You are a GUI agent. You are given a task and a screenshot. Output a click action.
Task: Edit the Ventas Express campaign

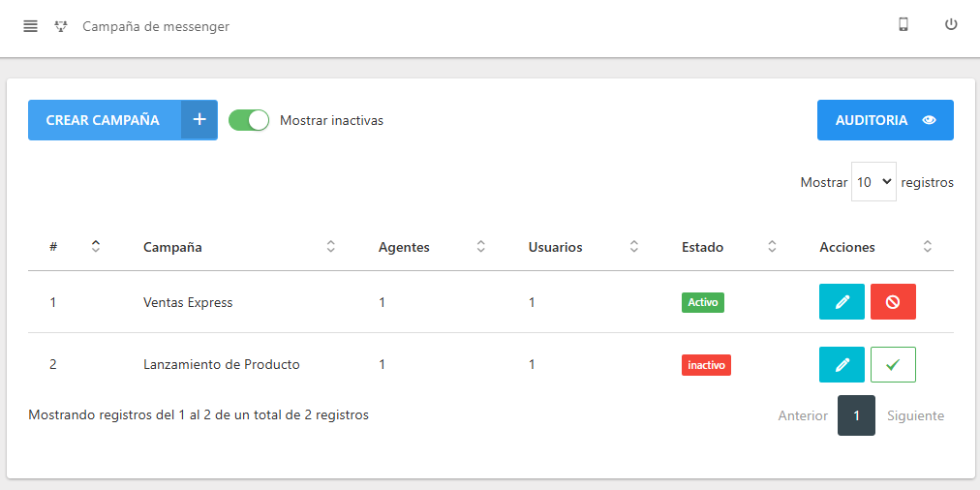point(842,302)
